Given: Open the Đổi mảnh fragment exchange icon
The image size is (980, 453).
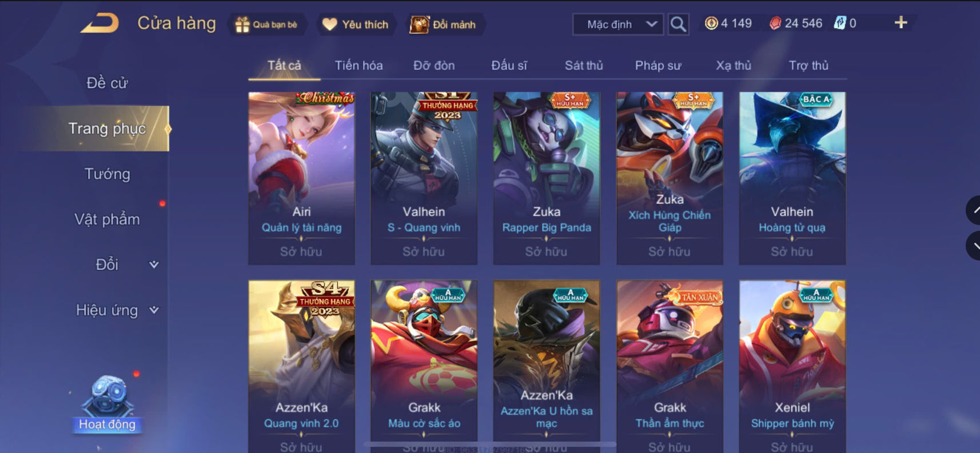Looking at the screenshot, I should [419, 25].
